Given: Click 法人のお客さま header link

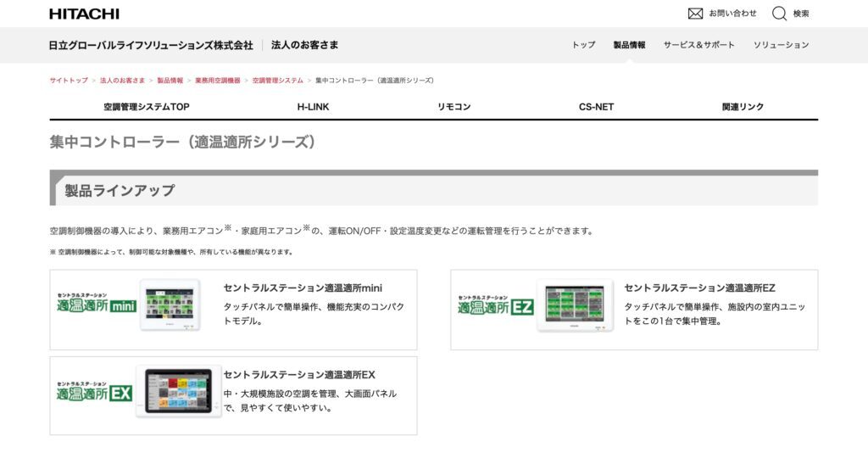Looking at the screenshot, I should click(x=304, y=46).
